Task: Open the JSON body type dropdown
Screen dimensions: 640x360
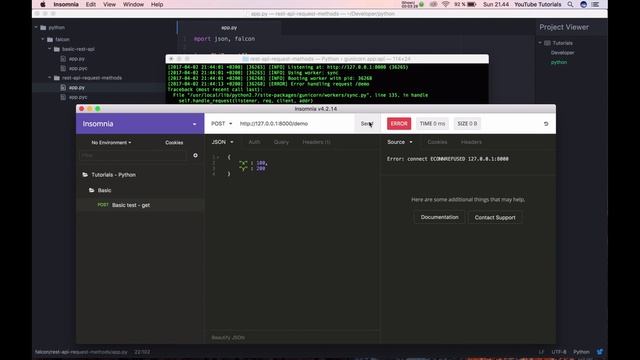Action: [222, 142]
